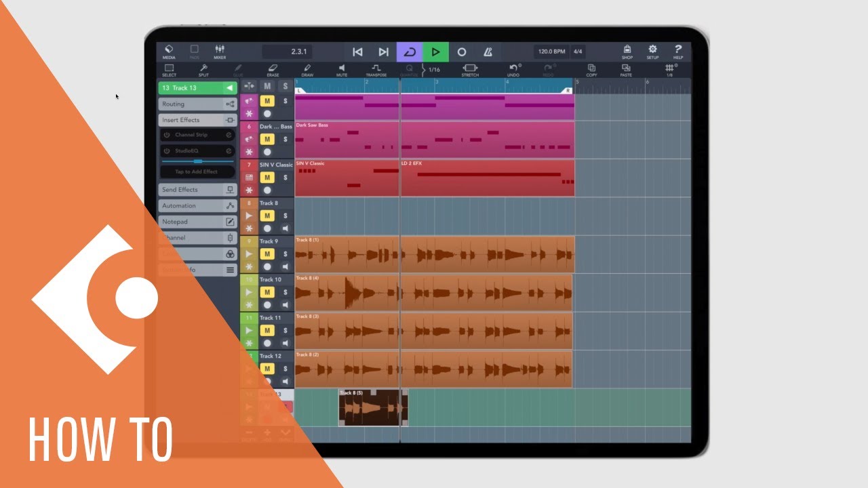Expand the Routing section
Screen dimensions: 868x488
198,104
